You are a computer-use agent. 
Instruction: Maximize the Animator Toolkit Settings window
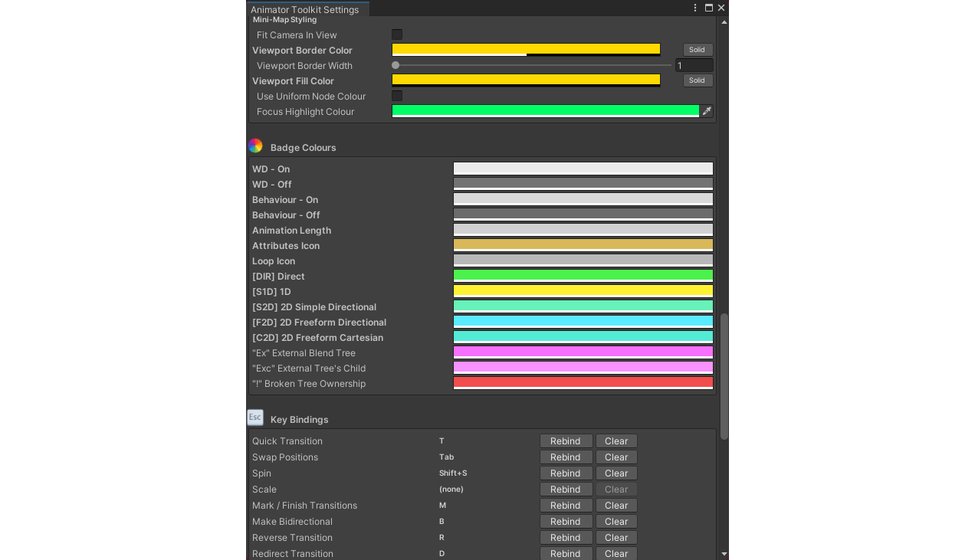tap(709, 8)
